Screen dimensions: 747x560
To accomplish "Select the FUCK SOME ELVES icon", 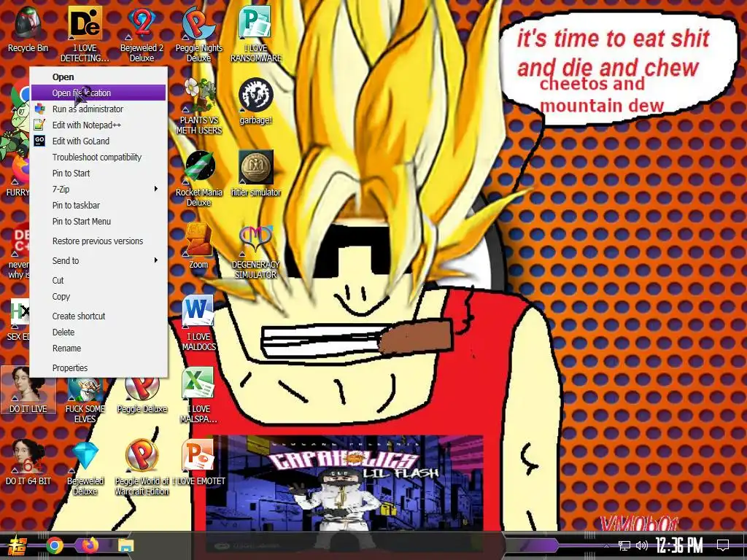I will 85,401.
